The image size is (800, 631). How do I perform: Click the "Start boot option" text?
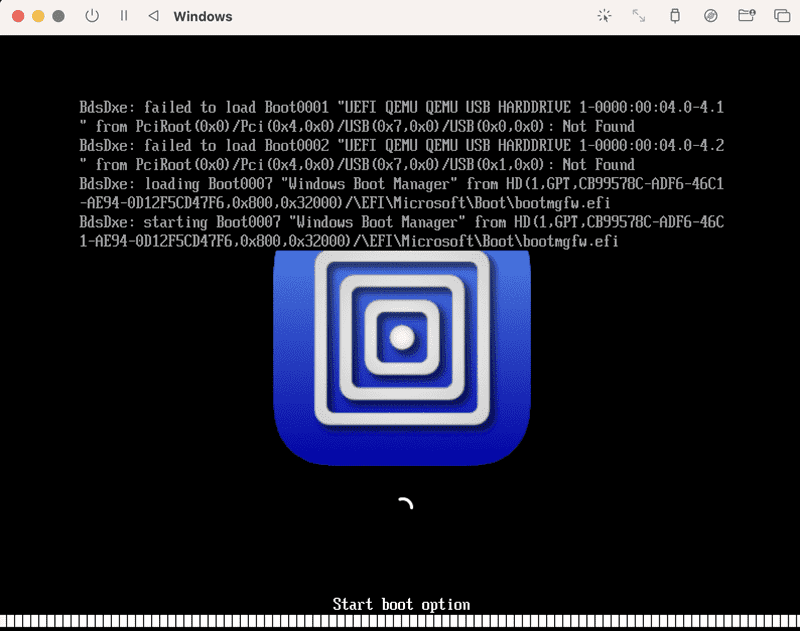401,604
